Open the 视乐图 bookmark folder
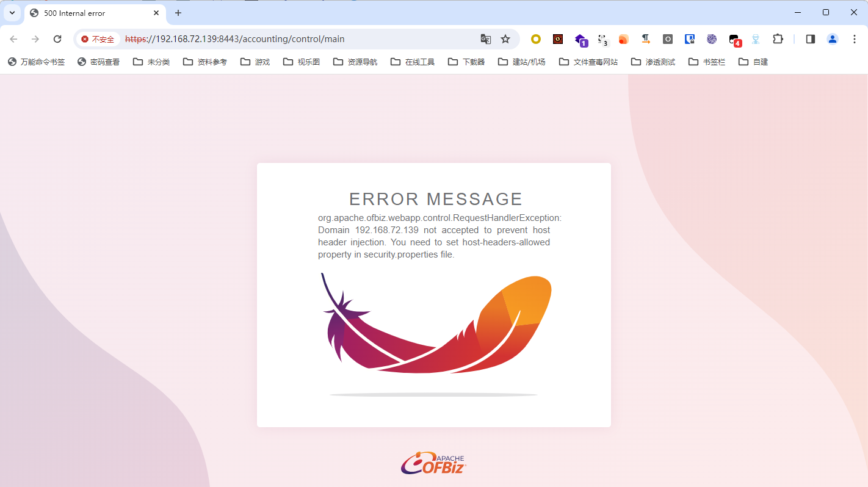The image size is (868, 487). [302, 62]
